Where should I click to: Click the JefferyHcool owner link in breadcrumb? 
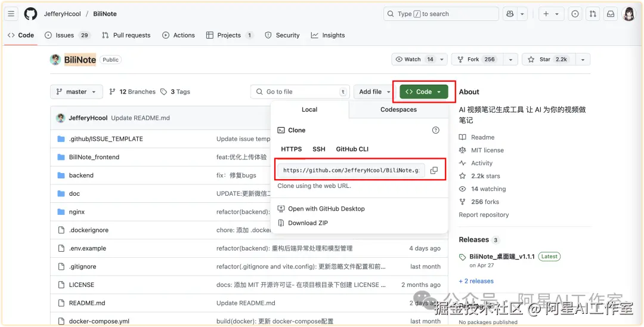pos(63,14)
